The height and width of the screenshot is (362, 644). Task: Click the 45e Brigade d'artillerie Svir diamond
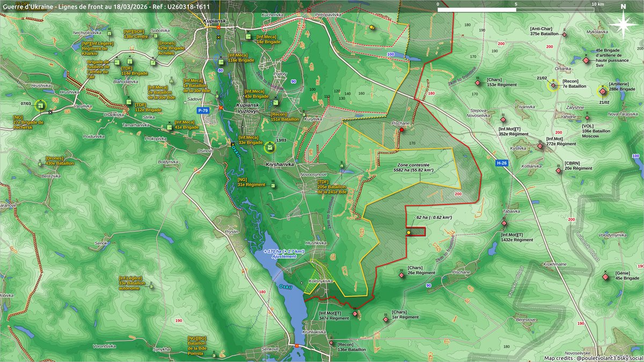click(586, 60)
